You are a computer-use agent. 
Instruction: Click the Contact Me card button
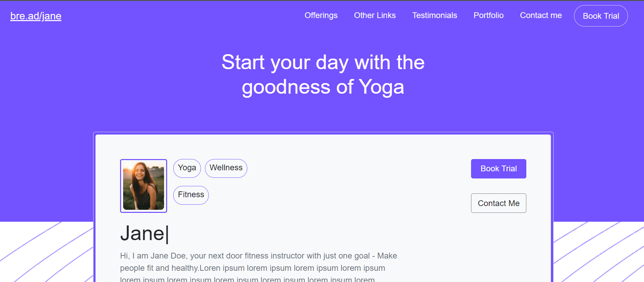tap(498, 203)
